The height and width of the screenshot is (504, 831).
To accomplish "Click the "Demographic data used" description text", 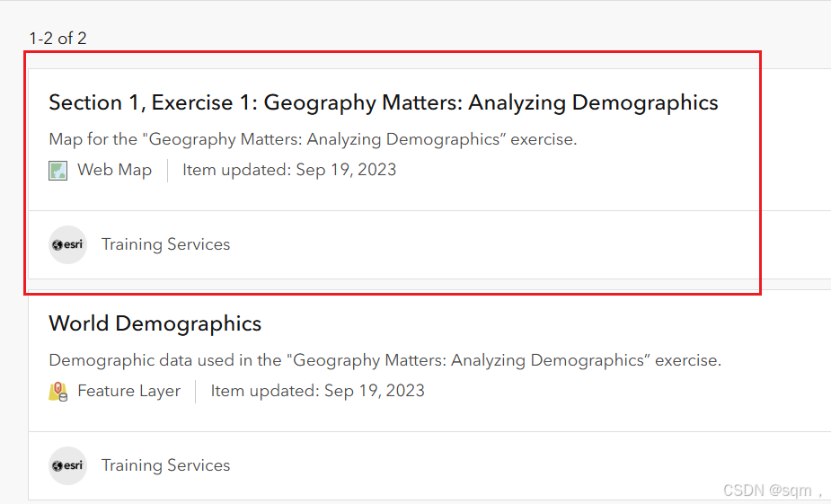I will [385, 360].
